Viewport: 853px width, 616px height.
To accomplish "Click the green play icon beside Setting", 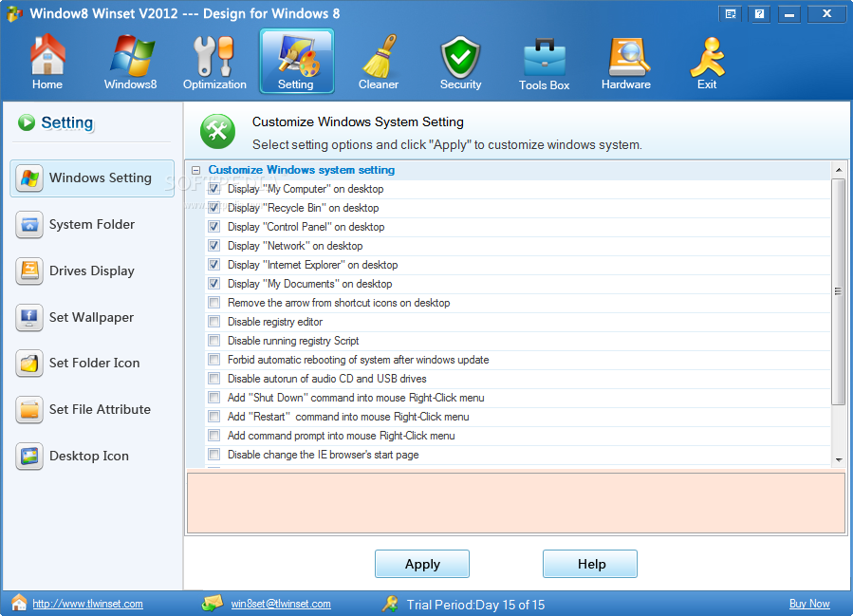I will 27,122.
